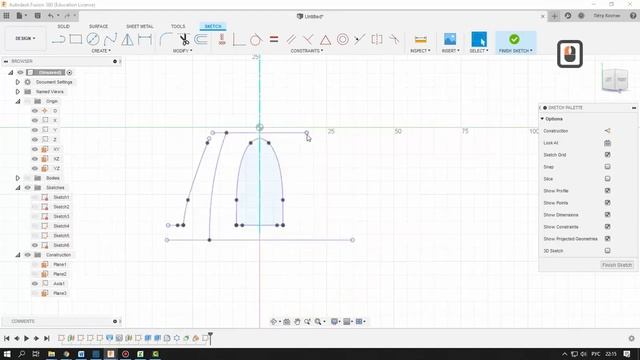This screenshot has width=640, height=360.
Task: Uncheck the Show Profile checkbox
Action: 607,191
